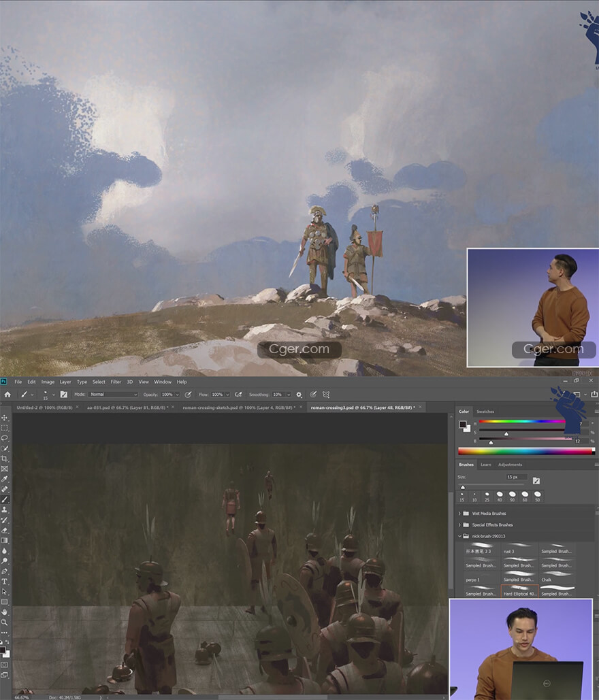Screen dimensions: 599x700
Task: Expand the Wet Media Brushes folder
Action: tap(459, 514)
